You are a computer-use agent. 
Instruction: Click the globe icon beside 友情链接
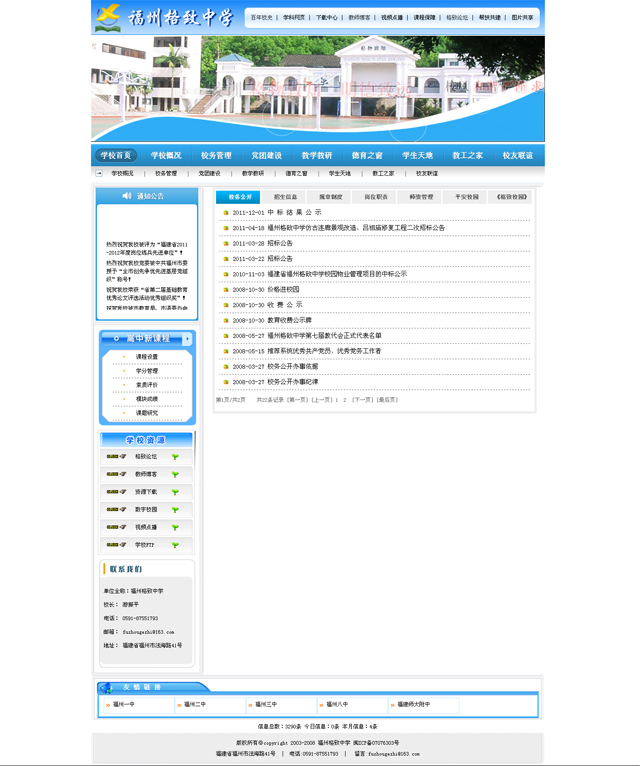coord(106,688)
